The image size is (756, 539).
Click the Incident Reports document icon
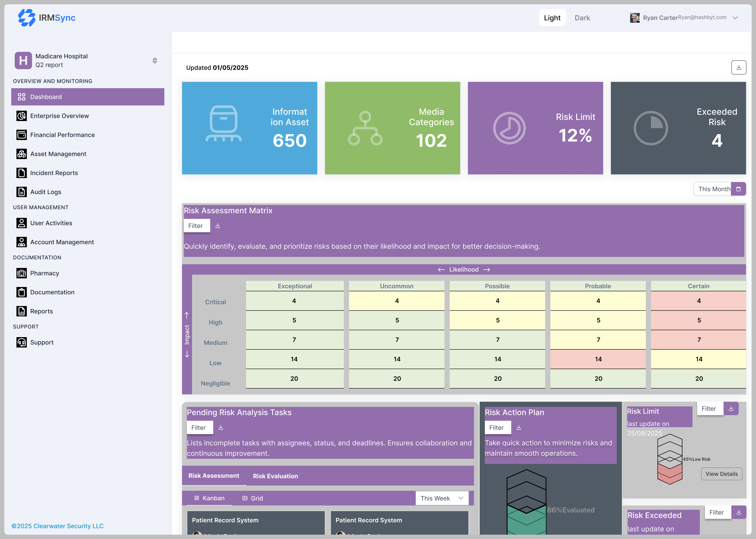click(22, 173)
